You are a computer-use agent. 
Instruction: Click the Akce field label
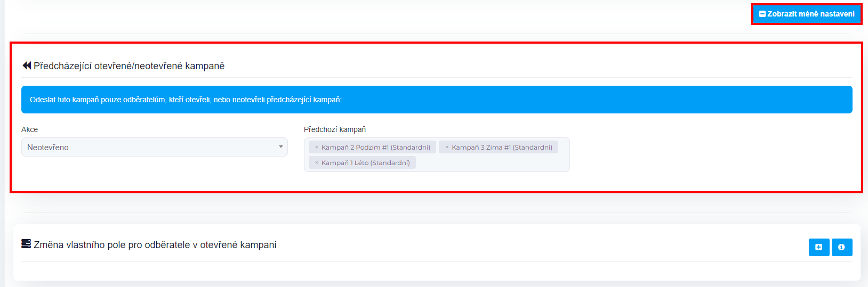point(29,129)
